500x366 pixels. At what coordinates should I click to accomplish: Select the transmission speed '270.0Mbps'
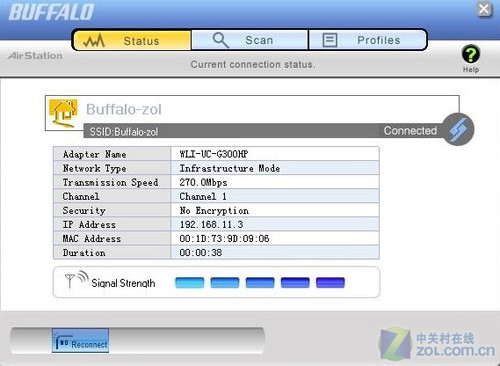point(203,182)
